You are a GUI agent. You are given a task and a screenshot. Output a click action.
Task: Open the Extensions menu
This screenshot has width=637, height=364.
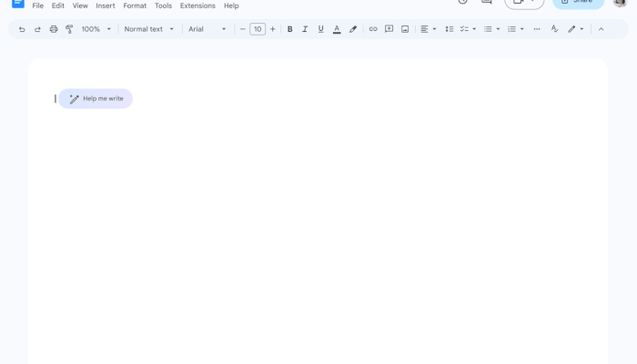click(x=197, y=5)
